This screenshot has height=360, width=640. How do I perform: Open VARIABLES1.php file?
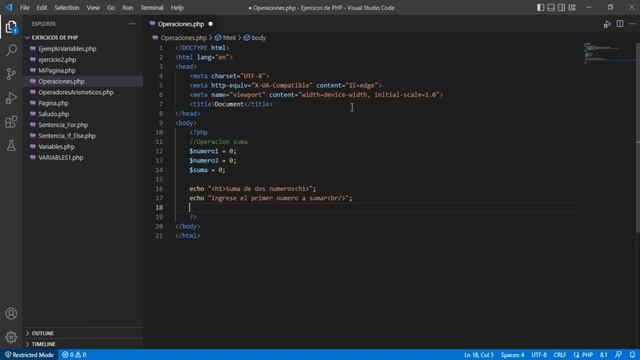(x=61, y=157)
